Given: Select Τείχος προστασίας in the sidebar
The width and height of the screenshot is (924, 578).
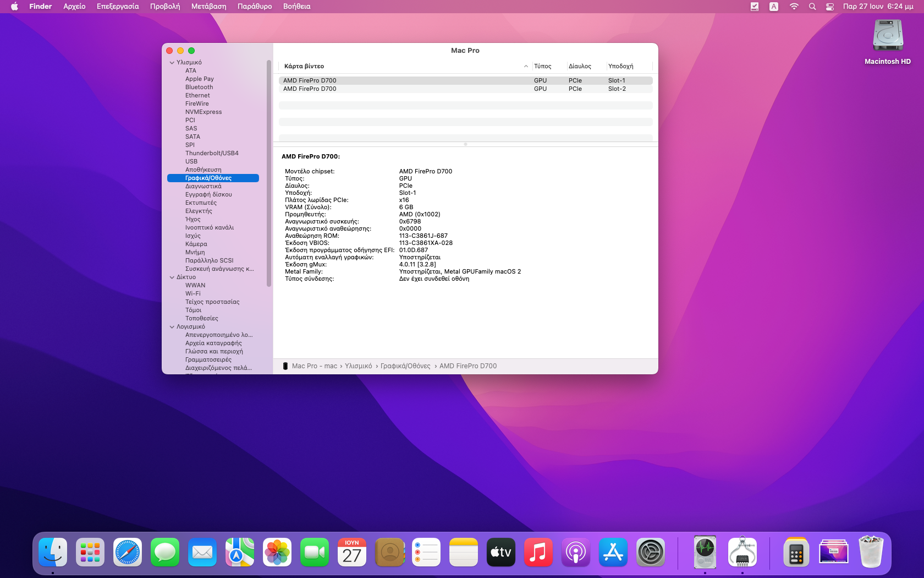Looking at the screenshot, I should point(213,302).
